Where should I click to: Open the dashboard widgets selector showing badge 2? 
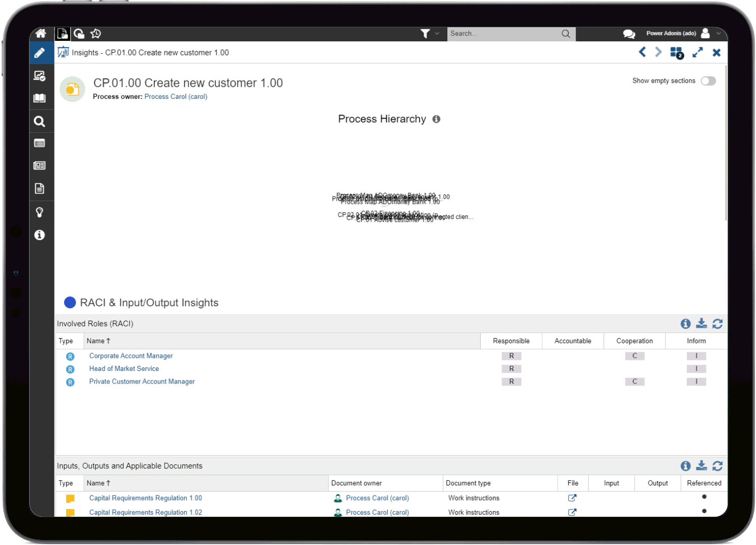click(x=676, y=52)
